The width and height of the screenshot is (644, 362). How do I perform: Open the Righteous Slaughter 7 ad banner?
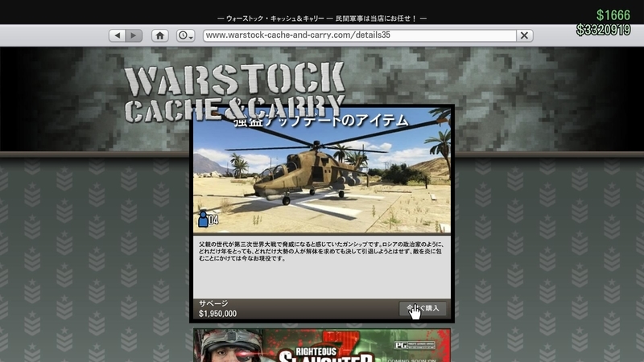322,345
